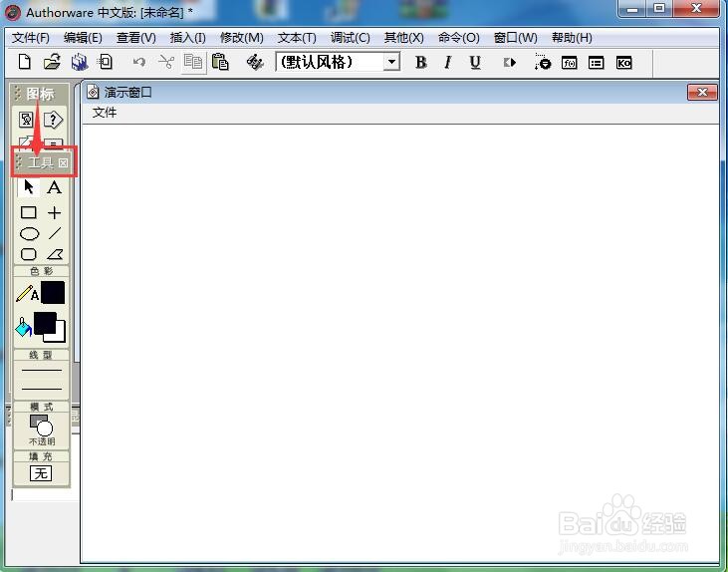Select the Rounded Rectangle tool
Screen dimensions: 728x572
[x=29, y=254]
